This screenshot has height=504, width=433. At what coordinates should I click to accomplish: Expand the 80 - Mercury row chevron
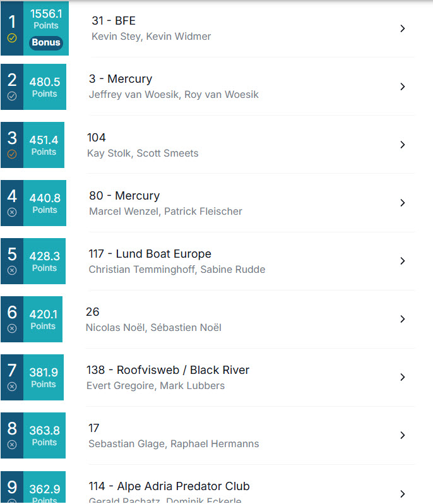click(x=402, y=203)
